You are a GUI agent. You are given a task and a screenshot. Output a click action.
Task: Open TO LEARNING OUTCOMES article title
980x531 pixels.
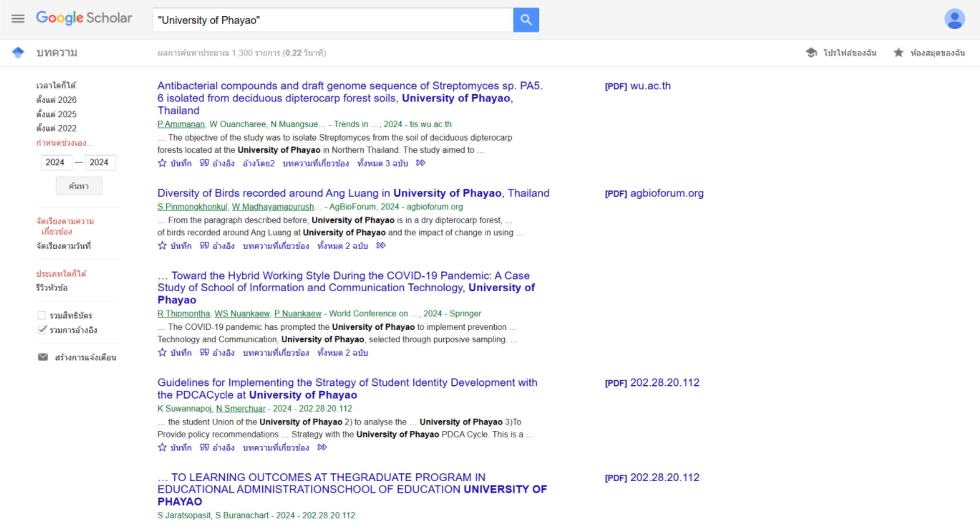352,490
